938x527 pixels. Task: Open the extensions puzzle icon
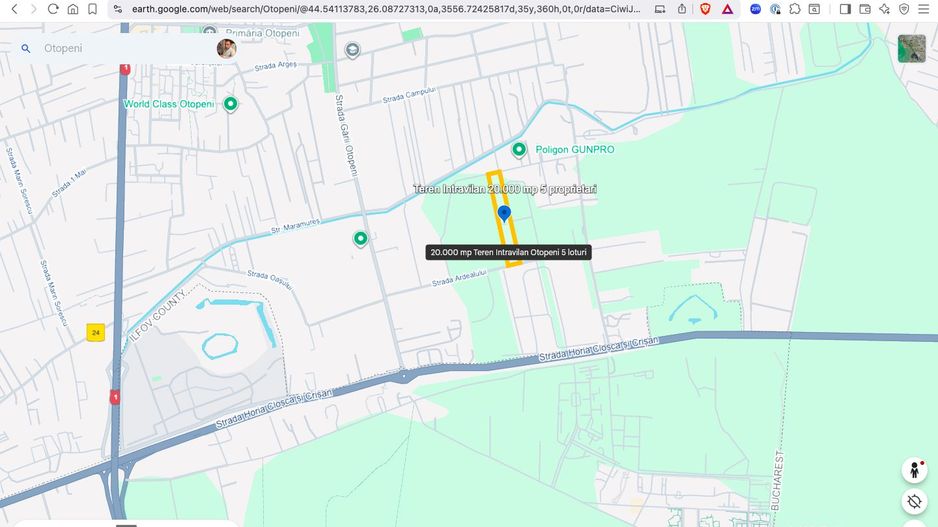[x=794, y=9]
